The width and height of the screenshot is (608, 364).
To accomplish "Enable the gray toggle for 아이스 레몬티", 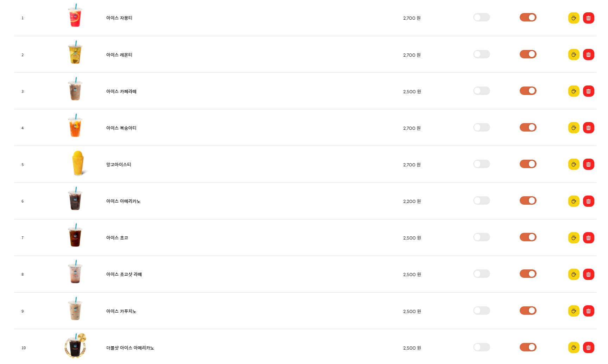I will pos(481,54).
